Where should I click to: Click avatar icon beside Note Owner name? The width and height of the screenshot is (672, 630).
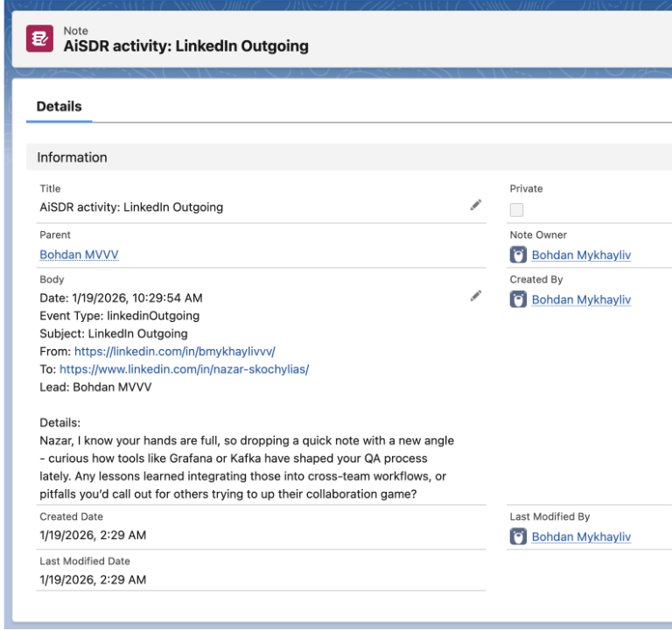[518, 255]
